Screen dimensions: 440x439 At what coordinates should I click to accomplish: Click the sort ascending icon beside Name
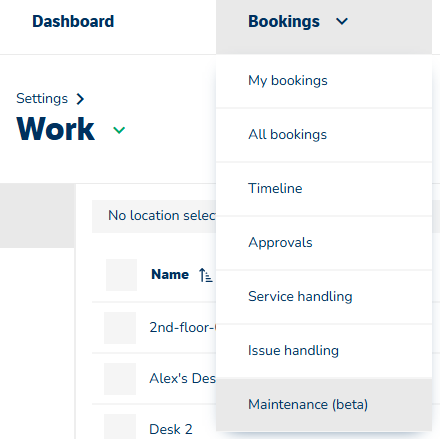pos(205,275)
